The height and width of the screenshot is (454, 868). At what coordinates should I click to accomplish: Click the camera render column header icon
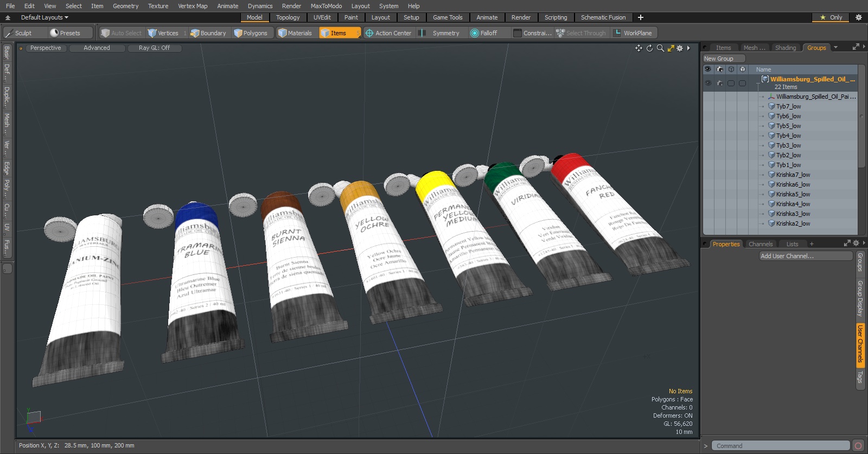point(720,69)
